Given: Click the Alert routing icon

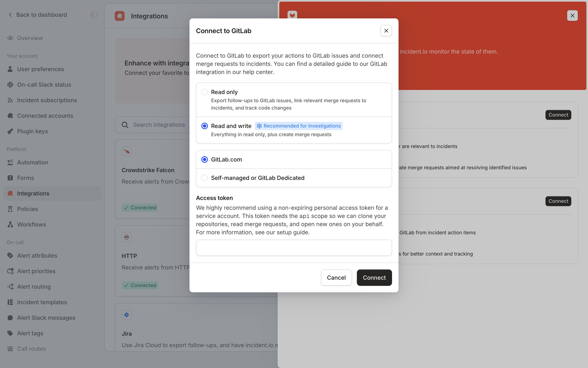Looking at the screenshot, I should coord(10,287).
